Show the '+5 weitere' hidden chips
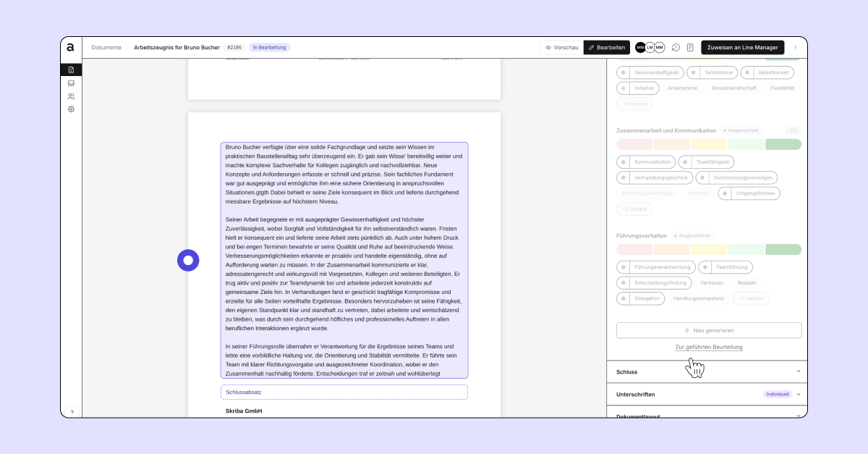This screenshot has width=868, height=454. coord(751,298)
